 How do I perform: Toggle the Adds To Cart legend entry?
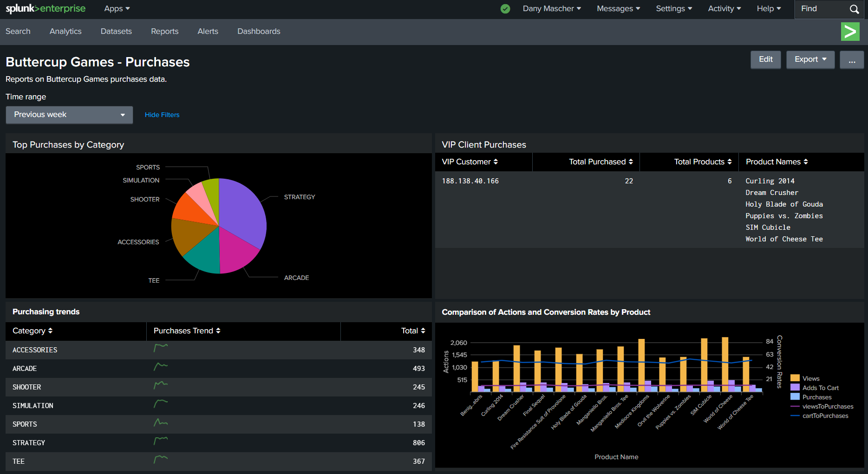tap(815, 388)
